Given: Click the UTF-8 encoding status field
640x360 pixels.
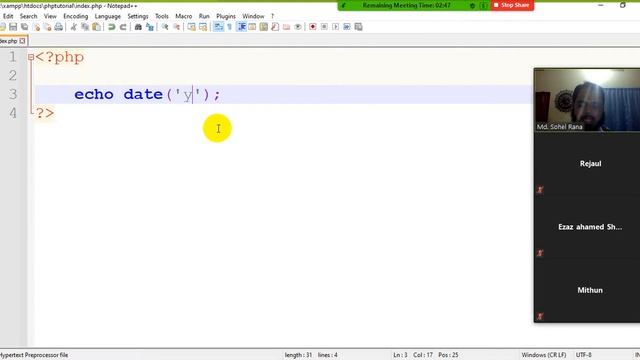Looking at the screenshot, I should tap(584, 355).
